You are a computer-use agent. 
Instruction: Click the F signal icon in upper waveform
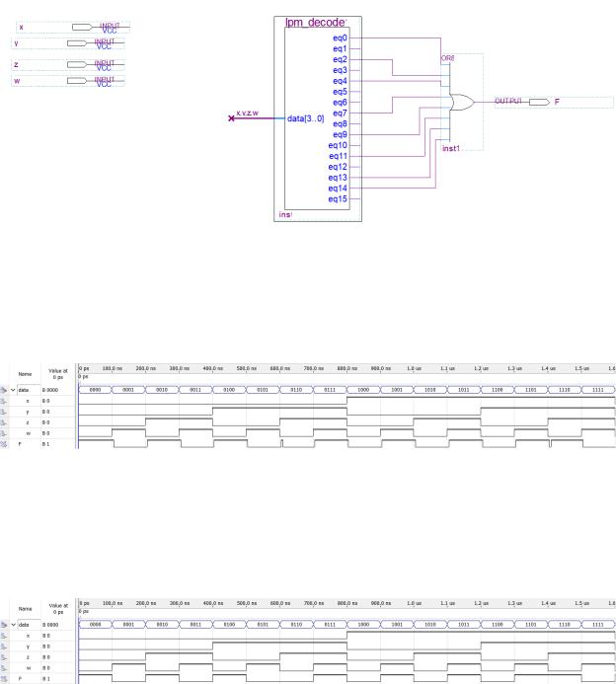coord(4,444)
